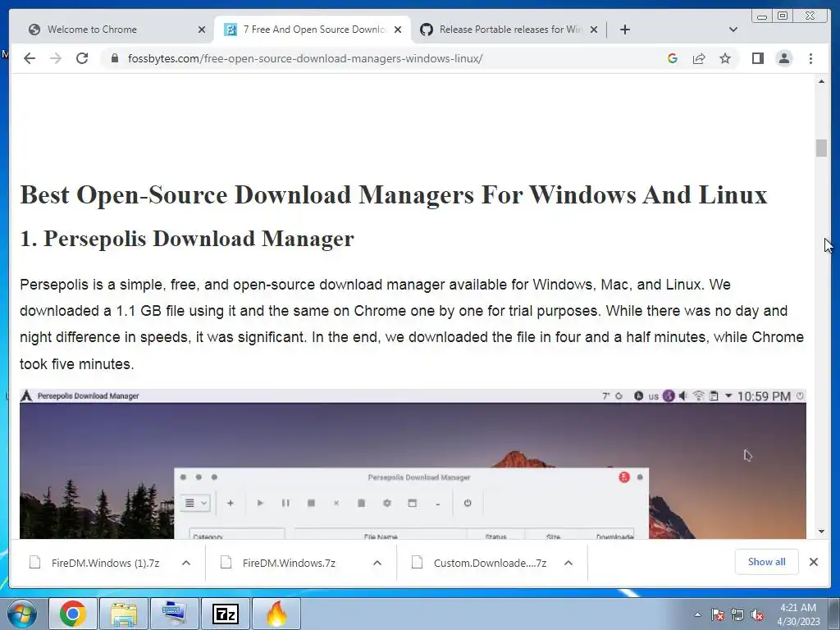The image size is (840, 630).
Task: Click the Action Center flag tray icon
Action: click(718, 614)
